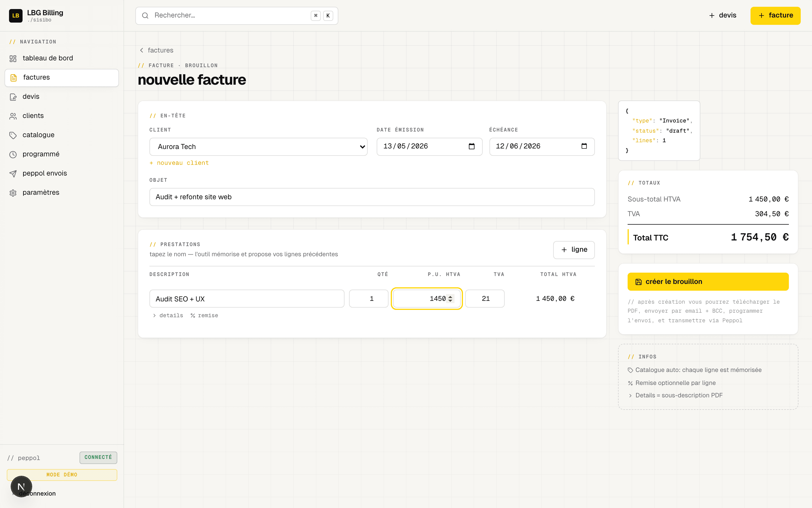This screenshot has width=812, height=508.
Task: Click the Objet field
Action: click(372, 197)
